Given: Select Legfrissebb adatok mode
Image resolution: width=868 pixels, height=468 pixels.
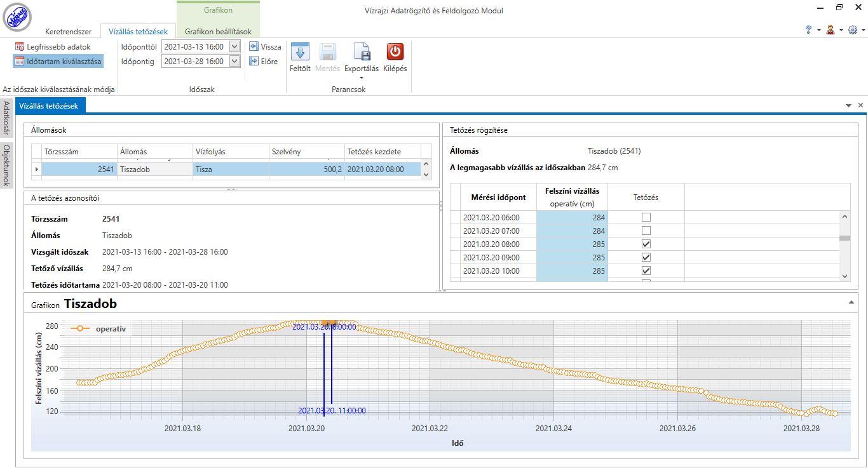Looking at the screenshot, I should point(53,47).
